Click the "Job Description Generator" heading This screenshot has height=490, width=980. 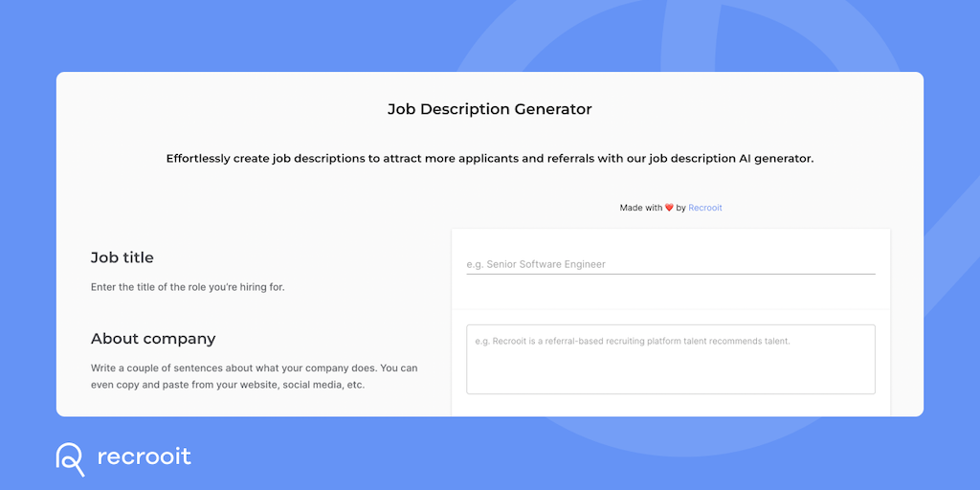point(489,109)
